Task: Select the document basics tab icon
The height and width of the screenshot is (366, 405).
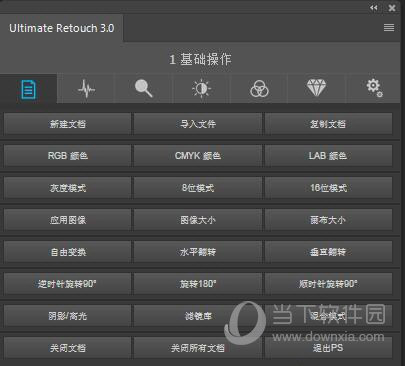Action: [x=28, y=89]
